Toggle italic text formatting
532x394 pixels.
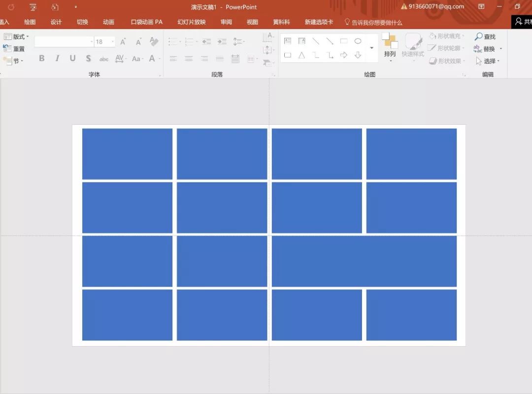point(57,59)
